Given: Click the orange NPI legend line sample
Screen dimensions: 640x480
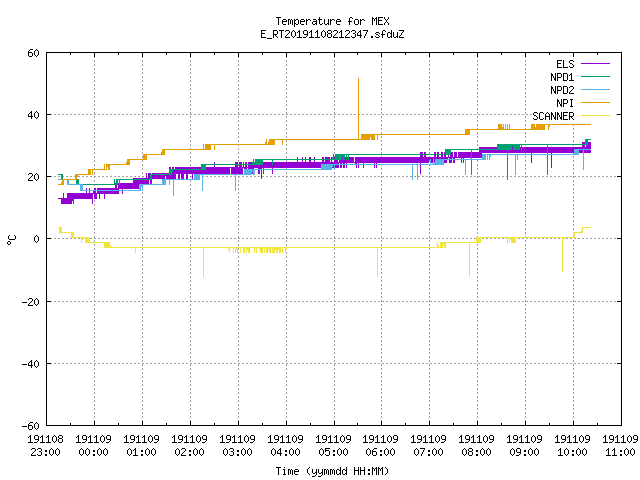Looking at the screenshot, I should [x=595, y=103].
